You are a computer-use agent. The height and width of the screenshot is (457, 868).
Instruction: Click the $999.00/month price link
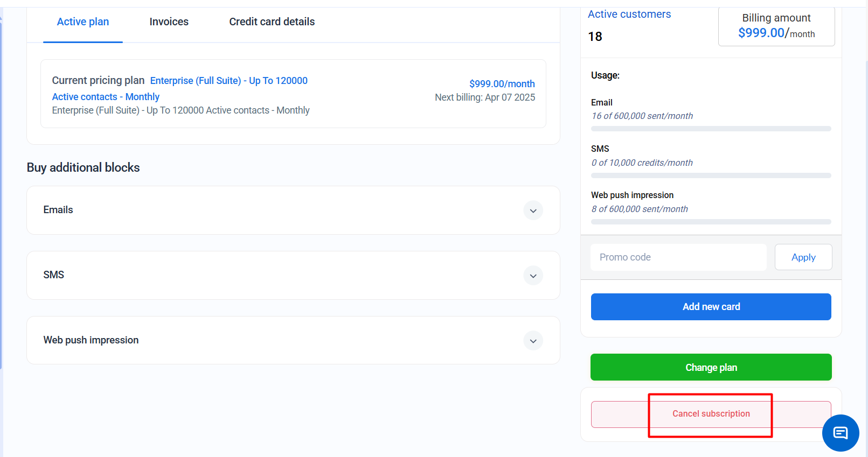pyautogui.click(x=502, y=84)
